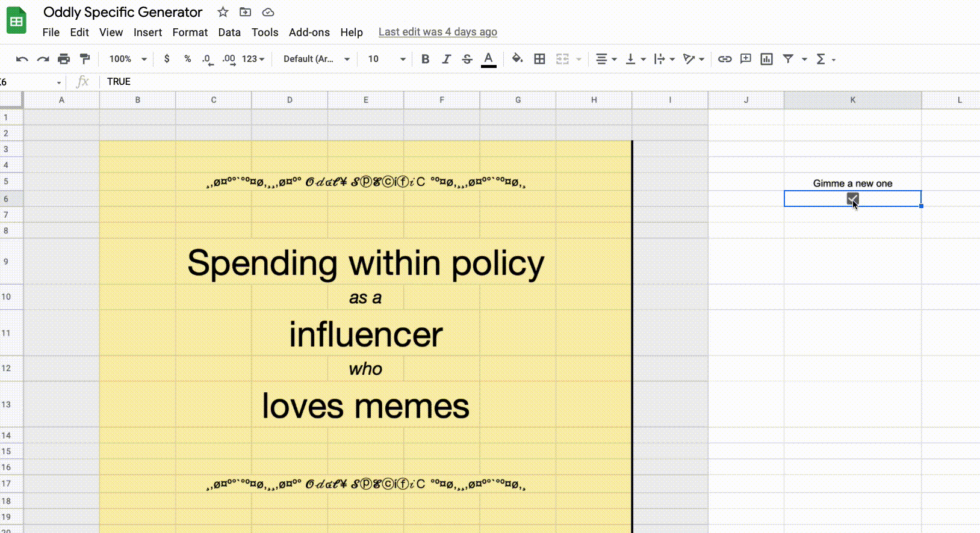Image resolution: width=980 pixels, height=533 pixels.
Task: Select the Gimme a new one cell
Action: coord(852,183)
